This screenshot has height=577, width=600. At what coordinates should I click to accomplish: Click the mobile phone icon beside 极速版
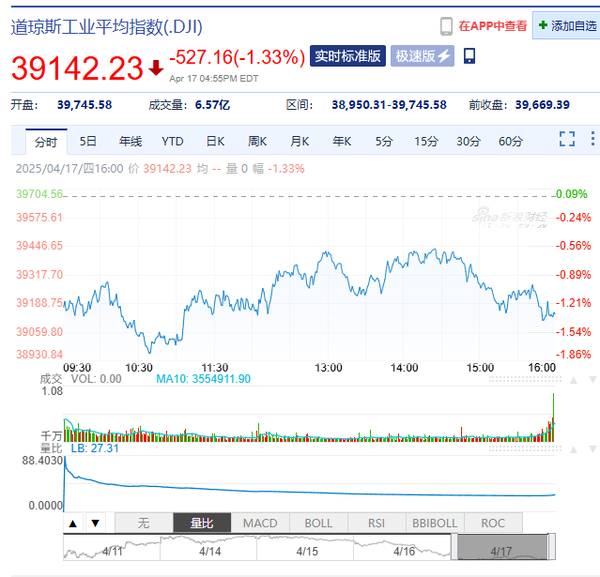(x=470, y=56)
